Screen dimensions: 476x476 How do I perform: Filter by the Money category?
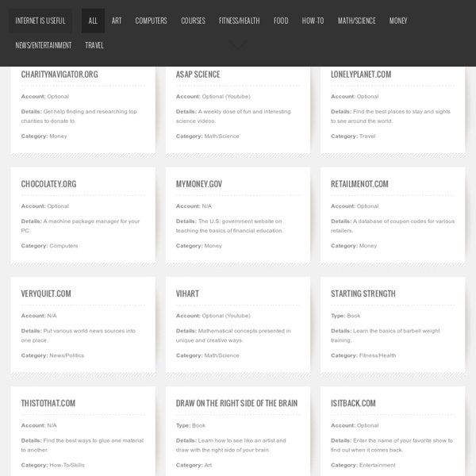pyautogui.click(x=398, y=21)
